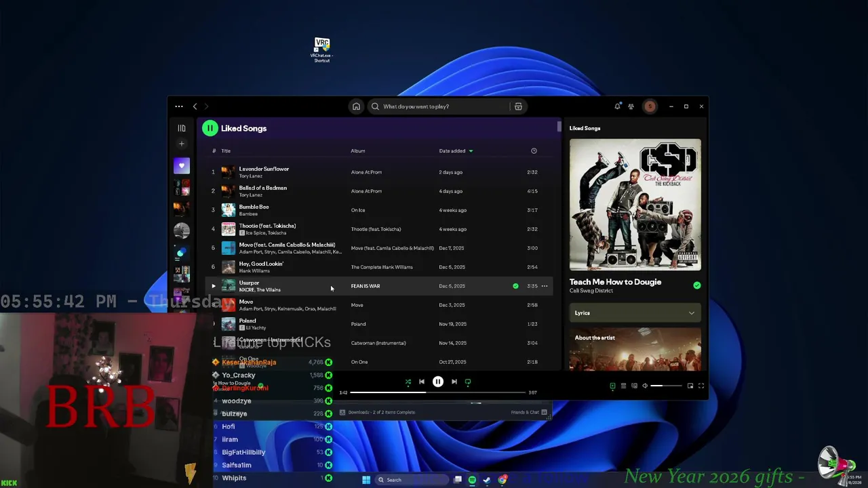Open About the artist image card
The width and height of the screenshot is (868, 488).
[x=635, y=350]
